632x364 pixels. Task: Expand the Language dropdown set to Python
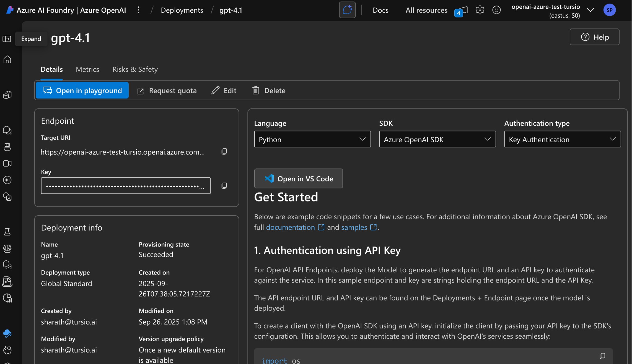[x=312, y=139]
